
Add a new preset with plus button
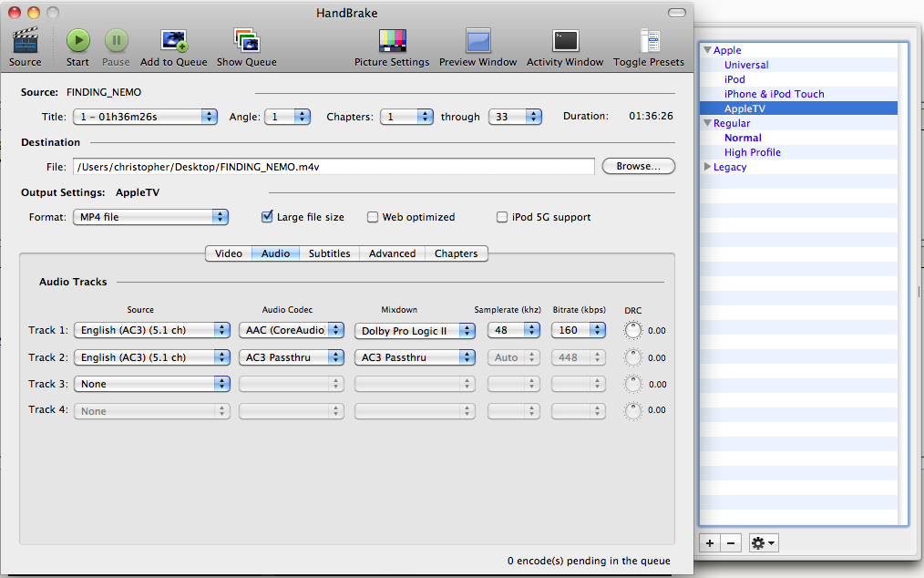(x=710, y=543)
